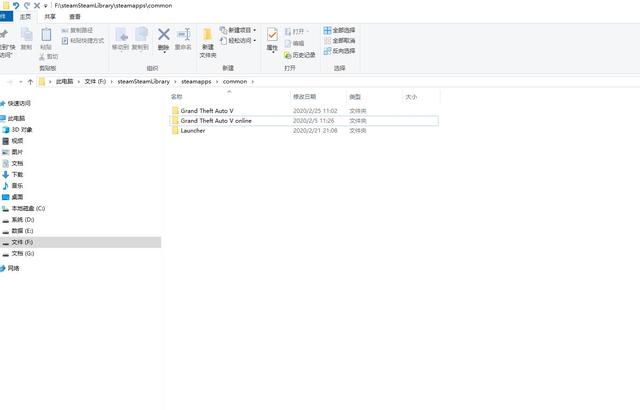Open 3D 对象 in the sidebar
The width and height of the screenshot is (640, 410).
22,130
